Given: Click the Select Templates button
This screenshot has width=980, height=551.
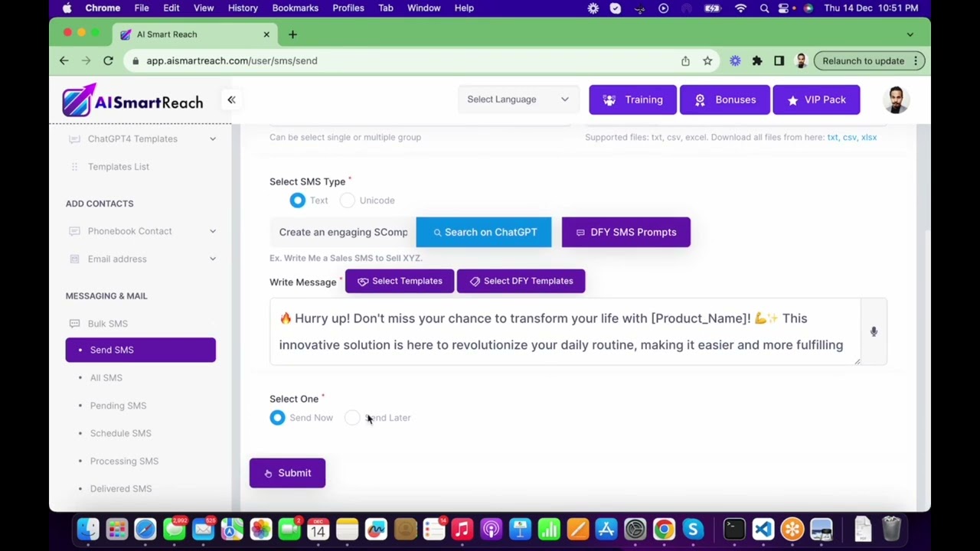Looking at the screenshot, I should pos(400,281).
